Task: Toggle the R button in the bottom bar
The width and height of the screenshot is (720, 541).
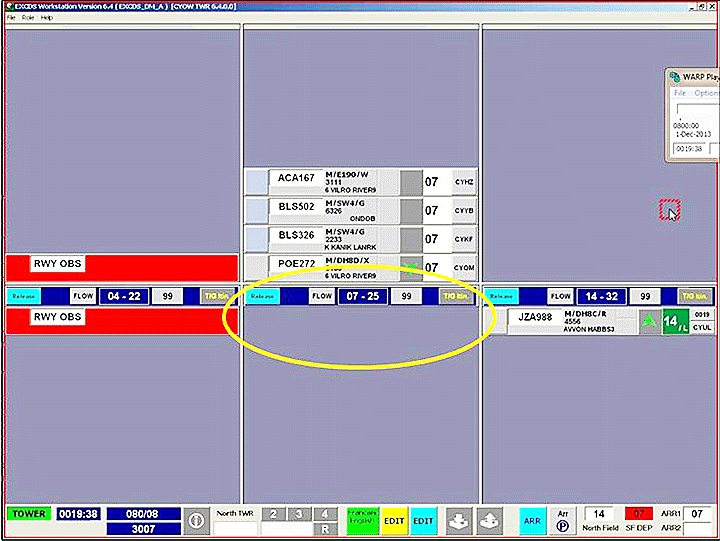Action: click(x=325, y=528)
